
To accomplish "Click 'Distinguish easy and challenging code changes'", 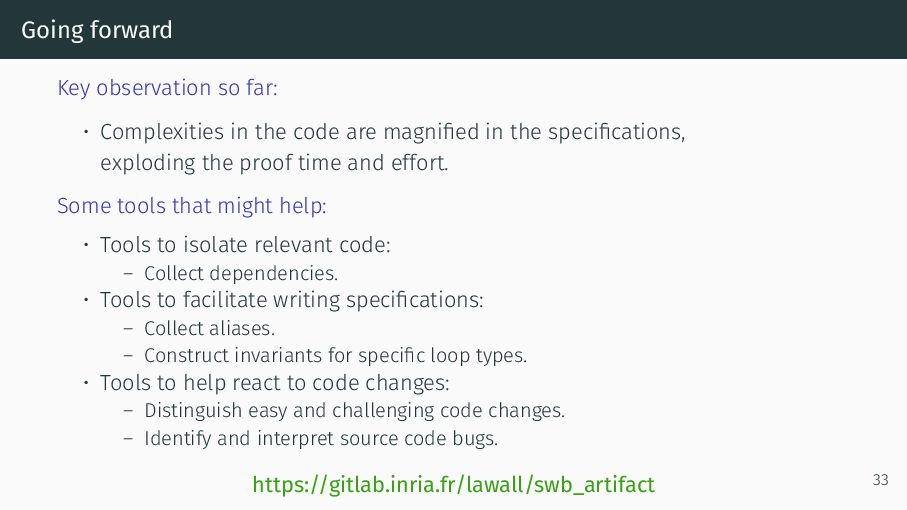I will pos(355,411).
